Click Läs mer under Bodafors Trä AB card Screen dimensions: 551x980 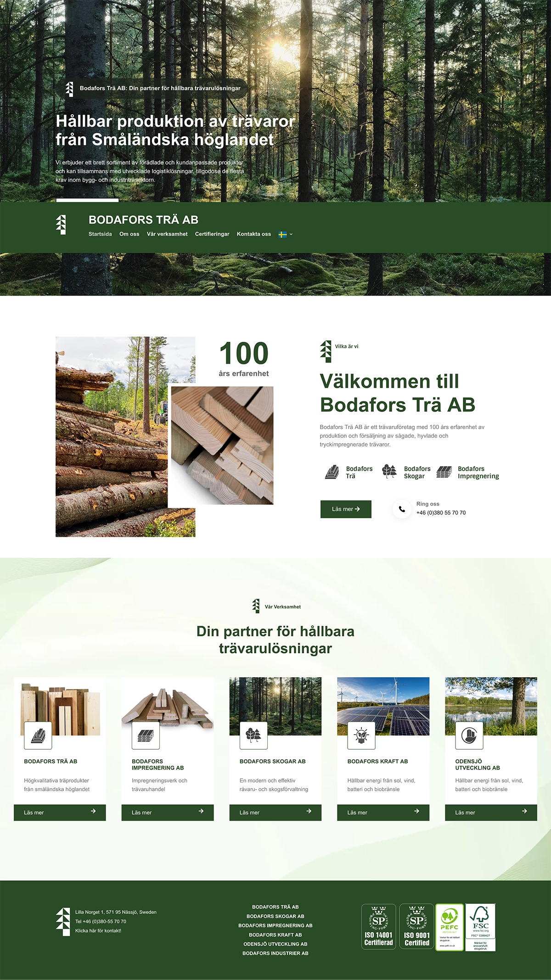coord(60,813)
